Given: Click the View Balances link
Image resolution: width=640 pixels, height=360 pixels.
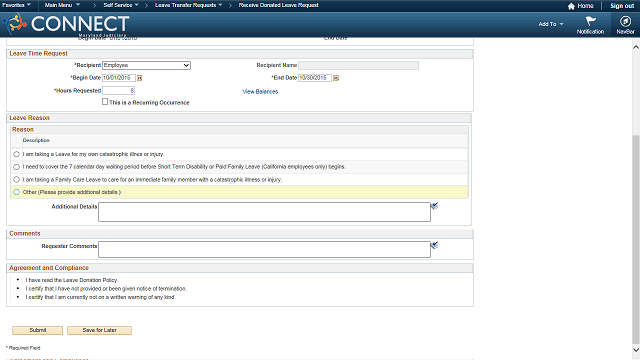Looking at the screenshot, I should tap(260, 91).
